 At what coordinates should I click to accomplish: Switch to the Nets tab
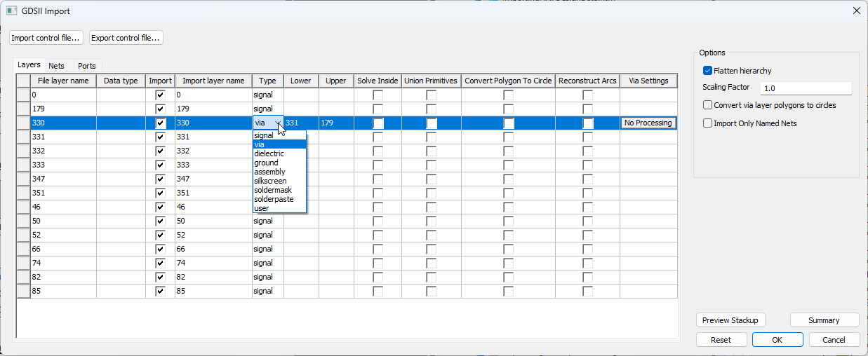57,66
